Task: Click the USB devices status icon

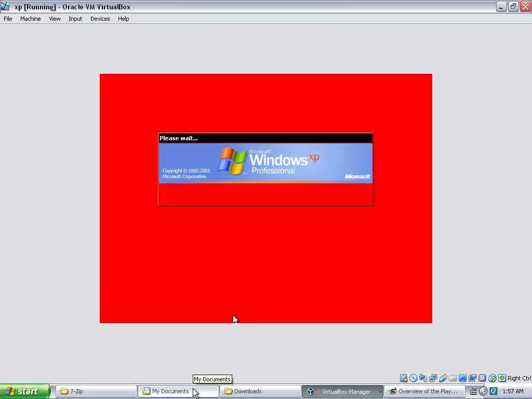Action: tap(443, 378)
